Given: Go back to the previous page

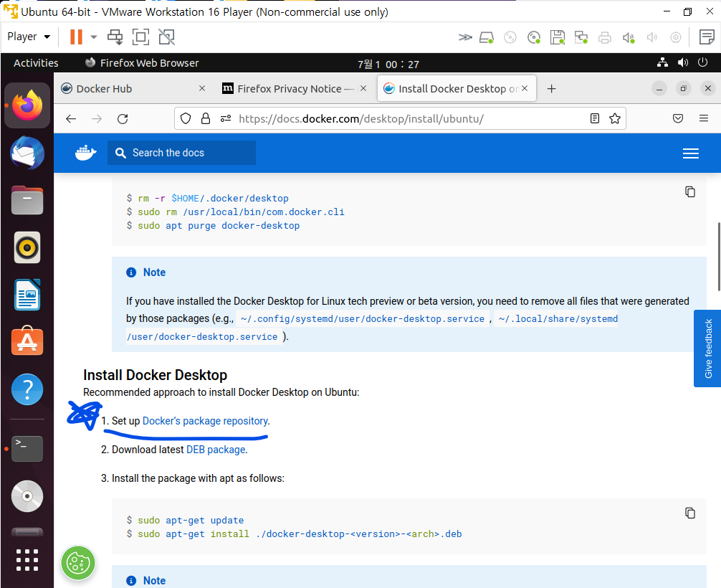Looking at the screenshot, I should point(71,119).
